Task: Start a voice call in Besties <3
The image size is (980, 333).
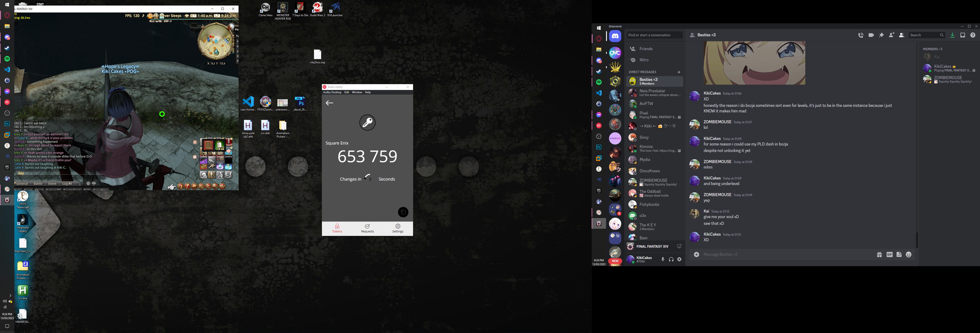Action: click(861, 35)
